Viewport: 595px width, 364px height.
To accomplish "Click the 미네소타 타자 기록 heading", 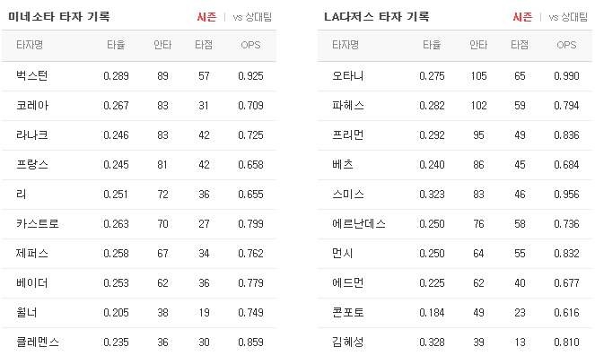I will click(59, 17).
